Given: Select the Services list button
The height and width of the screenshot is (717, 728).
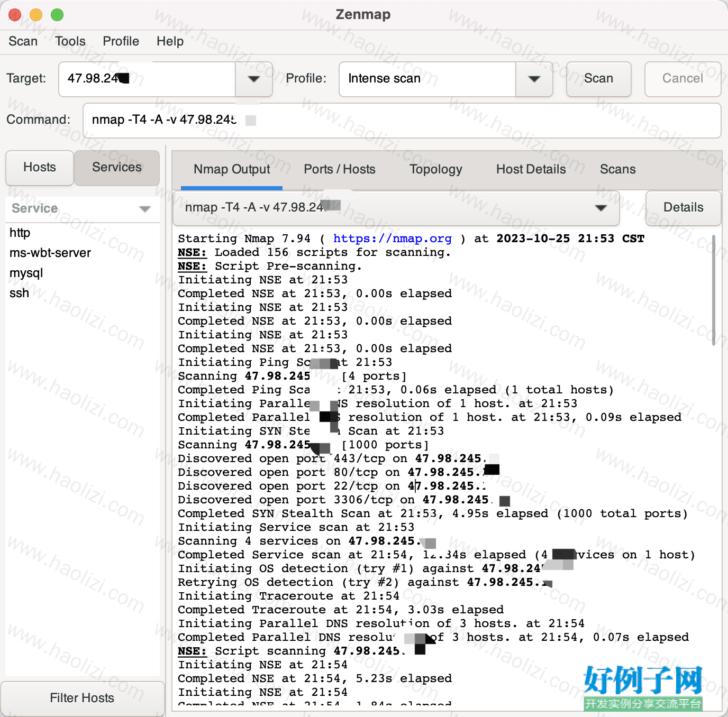Looking at the screenshot, I should point(117,168).
